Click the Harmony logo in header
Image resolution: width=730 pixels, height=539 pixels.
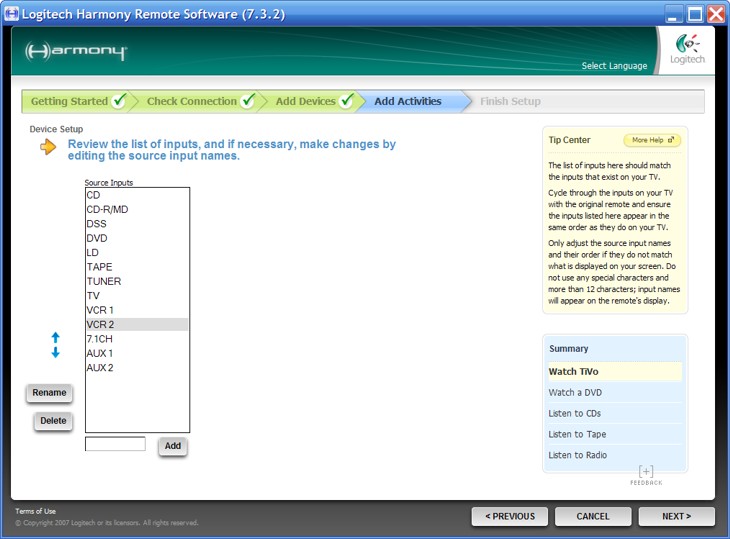(x=76, y=51)
